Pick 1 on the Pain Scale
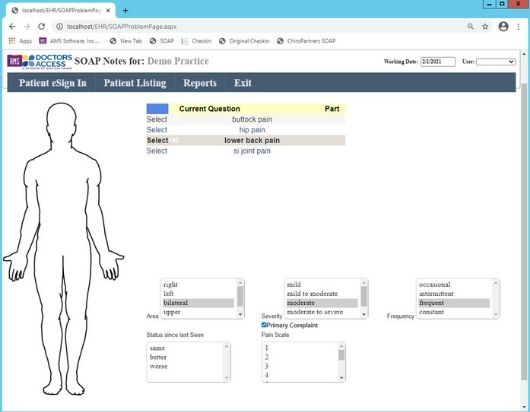Viewport: 530px width, 412px height. click(300, 348)
